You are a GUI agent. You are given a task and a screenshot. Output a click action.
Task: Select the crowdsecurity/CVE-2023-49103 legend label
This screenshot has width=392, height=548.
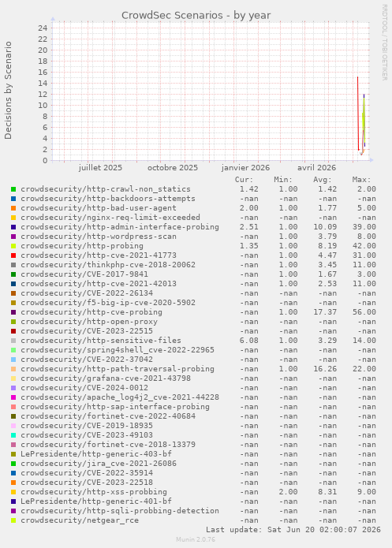(87, 435)
